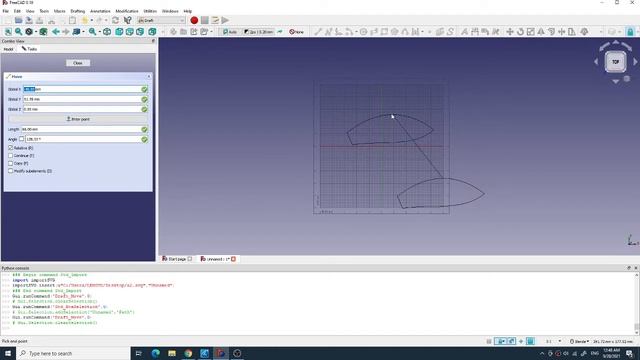This screenshot has height=360, width=640.
Task: Start macro recording with the red circle
Action: click(194, 20)
